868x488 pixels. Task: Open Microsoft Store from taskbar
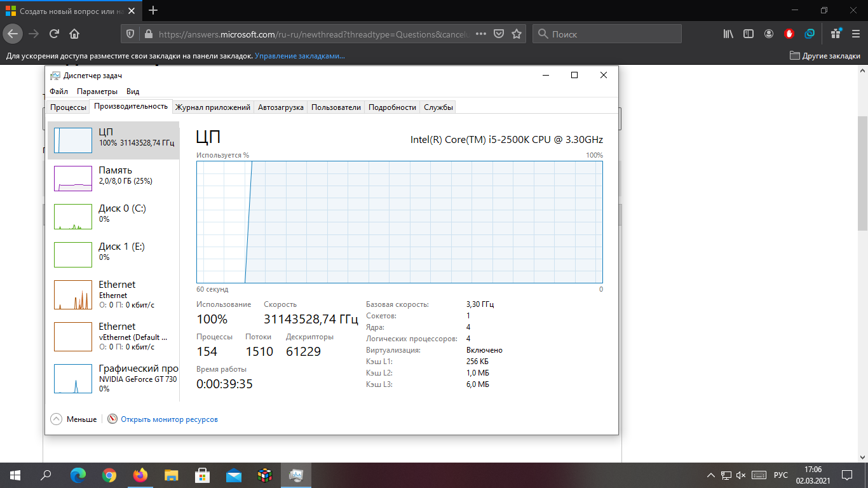click(202, 475)
